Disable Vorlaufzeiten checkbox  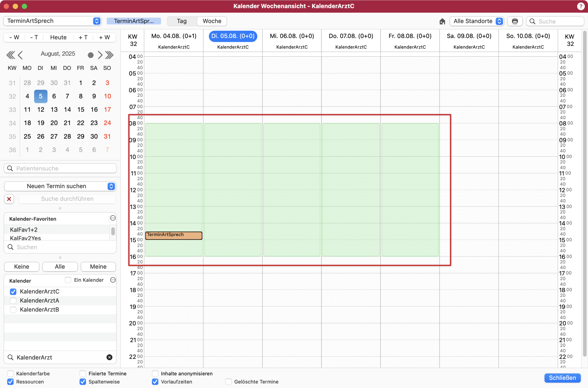(x=155, y=382)
